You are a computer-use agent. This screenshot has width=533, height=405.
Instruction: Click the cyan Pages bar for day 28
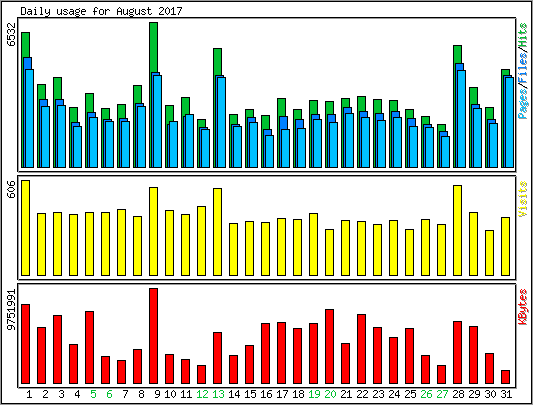tap(462, 119)
